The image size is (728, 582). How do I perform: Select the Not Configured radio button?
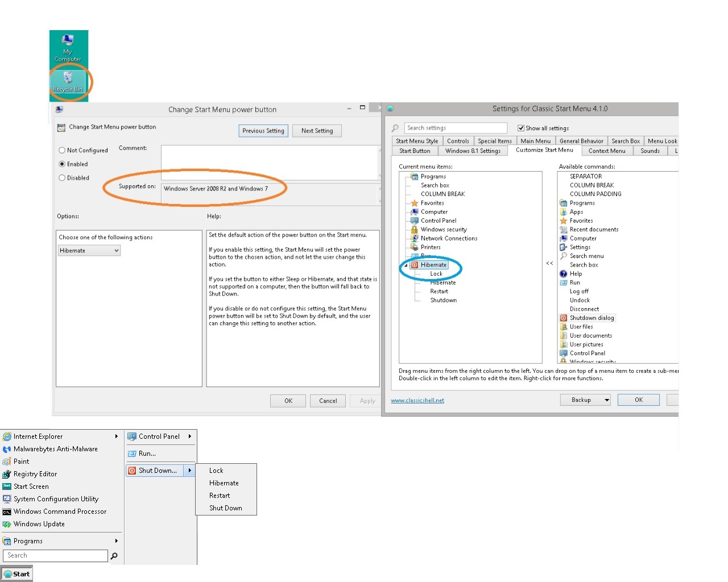[62, 151]
